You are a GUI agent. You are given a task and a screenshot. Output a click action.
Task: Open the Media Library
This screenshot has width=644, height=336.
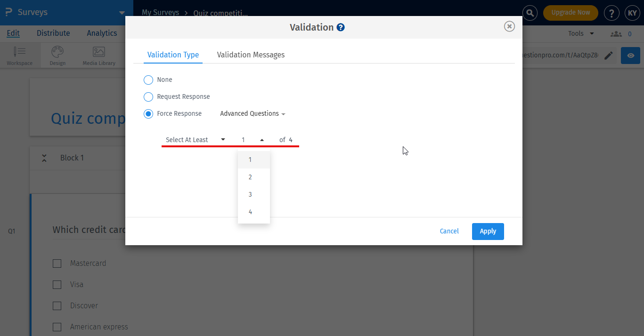(98, 52)
